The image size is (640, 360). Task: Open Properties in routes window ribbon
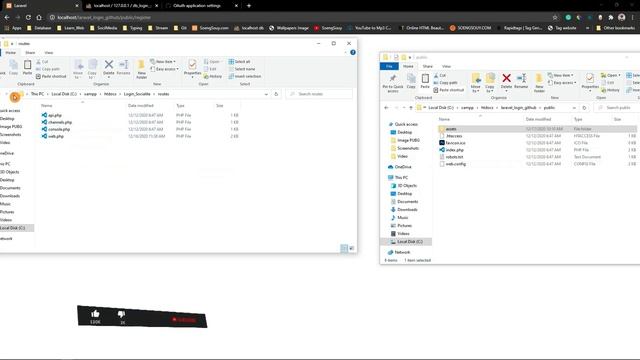[192, 68]
